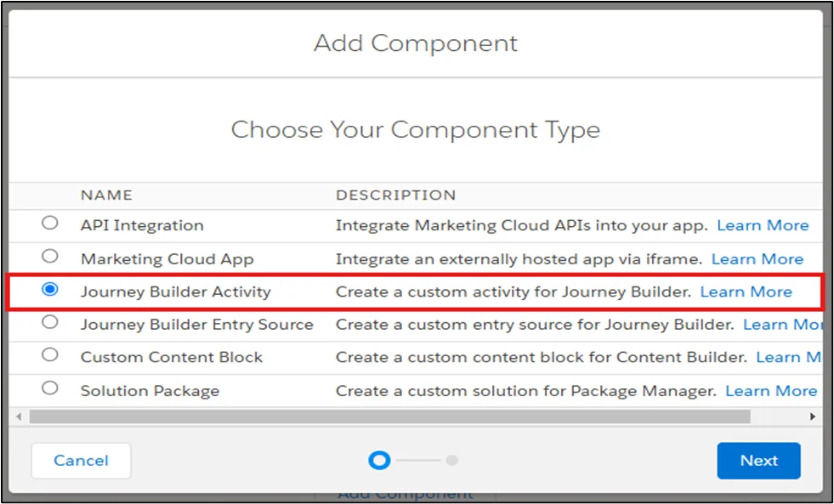Cancel the Add Component dialog
Viewport: 834px width, 504px height.
pyautogui.click(x=81, y=460)
